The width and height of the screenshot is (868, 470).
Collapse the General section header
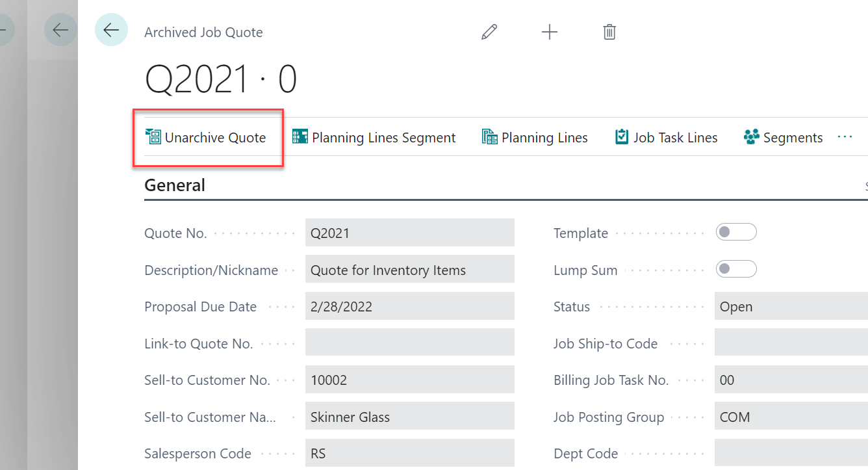175,185
